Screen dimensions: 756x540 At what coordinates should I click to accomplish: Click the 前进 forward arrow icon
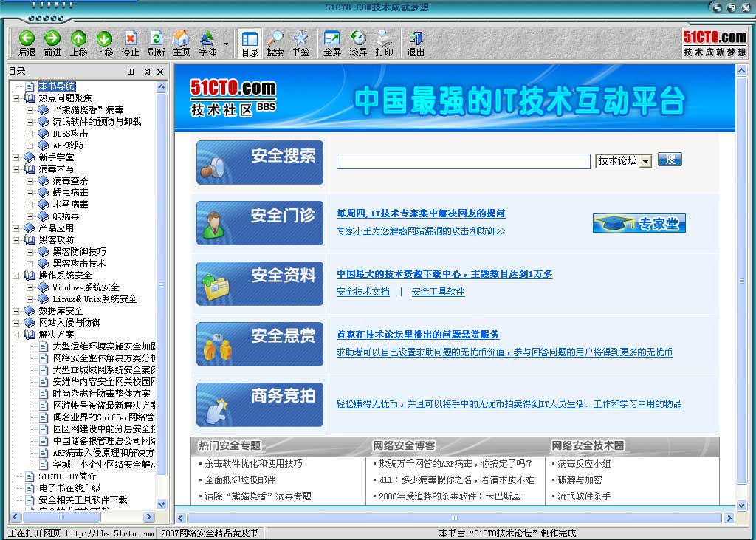tap(52, 38)
